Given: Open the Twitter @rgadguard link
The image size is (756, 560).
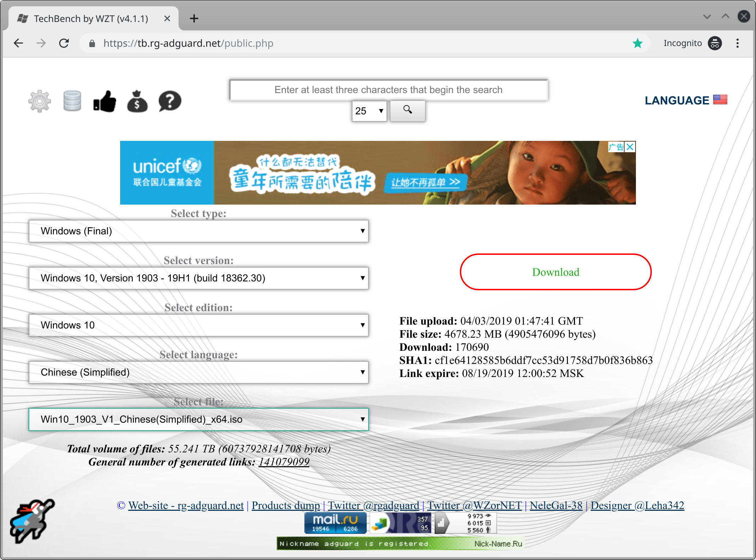Looking at the screenshot, I should (x=373, y=505).
